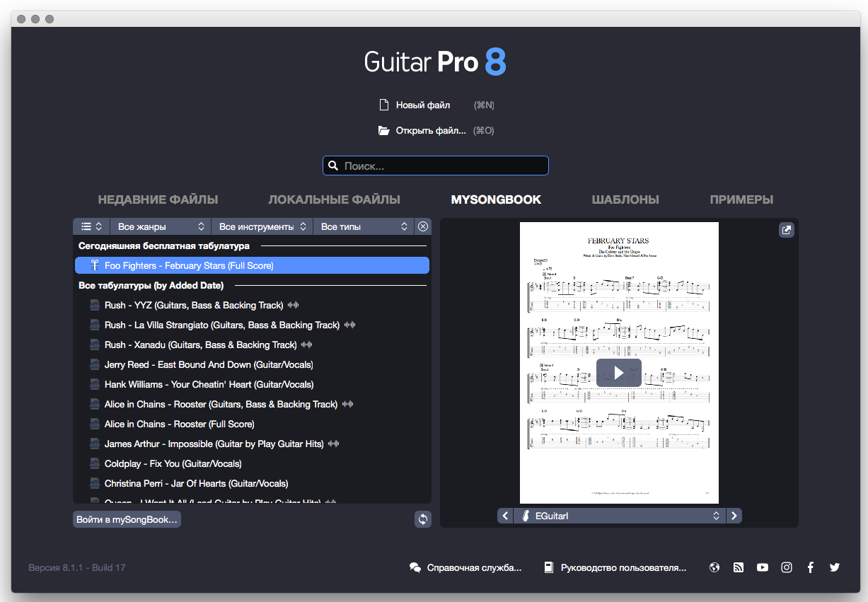Image resolution: width=868 pixels, height=602 pixels.
Task: Click the website globe icon in footer
Action: (714, 567)
